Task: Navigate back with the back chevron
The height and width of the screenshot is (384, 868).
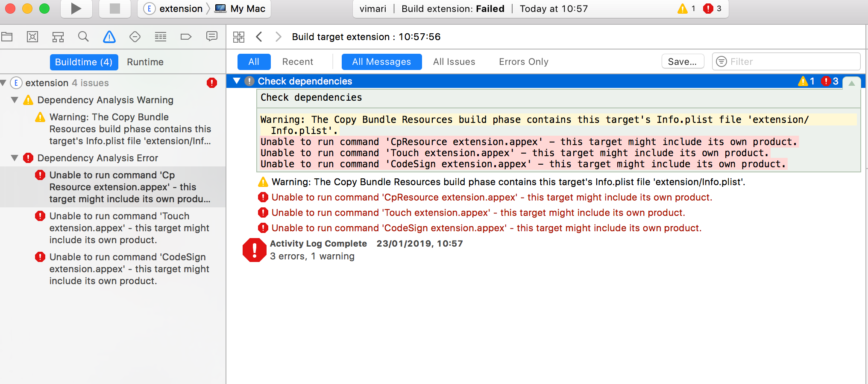Action: pyautogui.click(x=259, y=37)
